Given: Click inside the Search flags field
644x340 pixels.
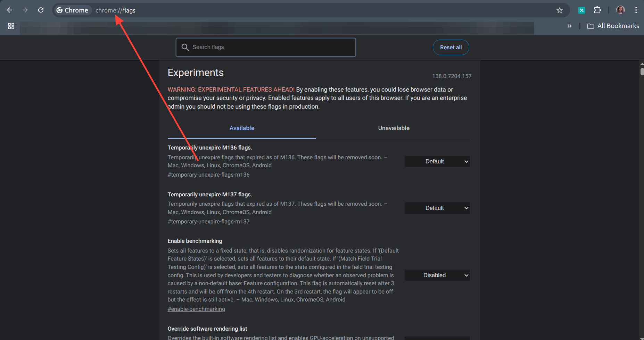Looking at the screenshot, I should (265, 47).
